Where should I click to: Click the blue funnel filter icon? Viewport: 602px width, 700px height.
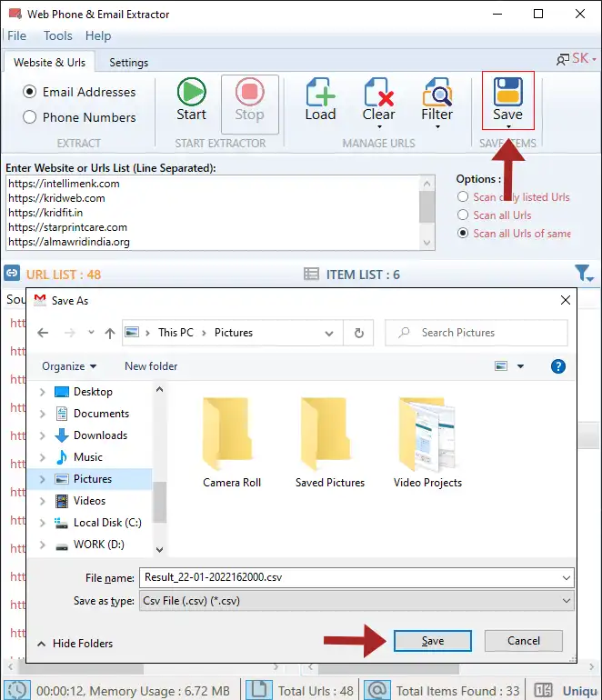(x=583, y=273)
